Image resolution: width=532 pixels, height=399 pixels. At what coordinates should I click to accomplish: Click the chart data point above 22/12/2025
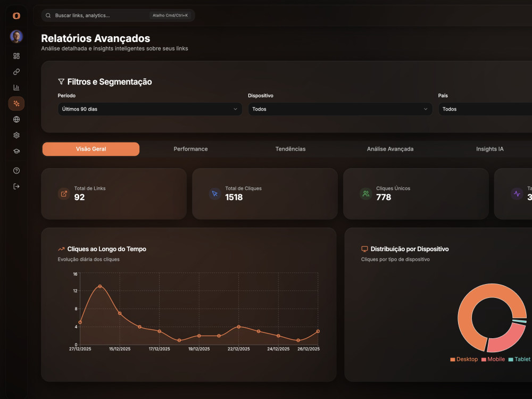[239, 327]
